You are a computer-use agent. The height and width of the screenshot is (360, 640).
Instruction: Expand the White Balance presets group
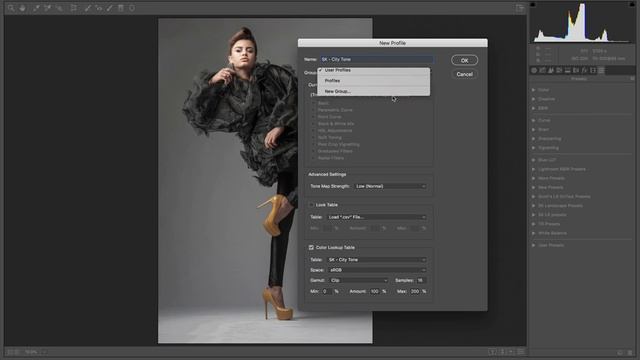click(x=533, y=233)
